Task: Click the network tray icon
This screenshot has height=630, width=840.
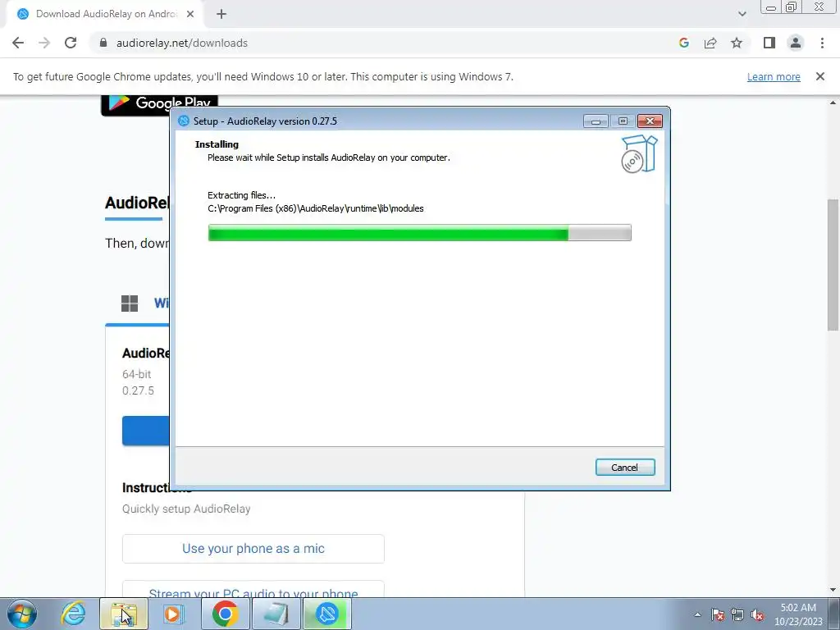Action: coord(737,614)
